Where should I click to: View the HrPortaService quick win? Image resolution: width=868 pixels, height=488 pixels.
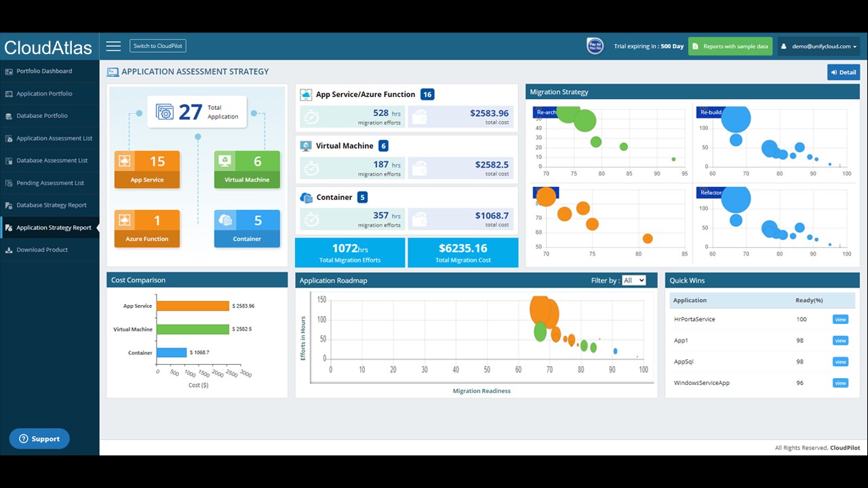[x=840, y=319]
